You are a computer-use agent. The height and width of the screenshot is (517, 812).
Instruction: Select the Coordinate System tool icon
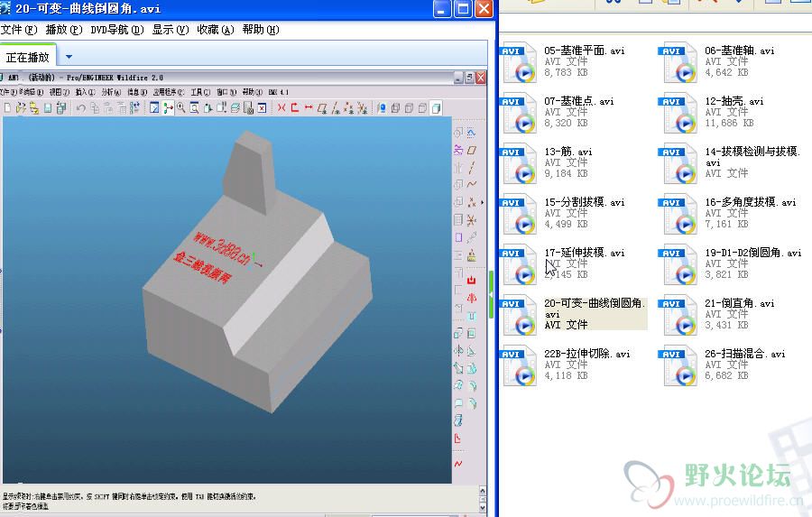(x=471, y=220)
